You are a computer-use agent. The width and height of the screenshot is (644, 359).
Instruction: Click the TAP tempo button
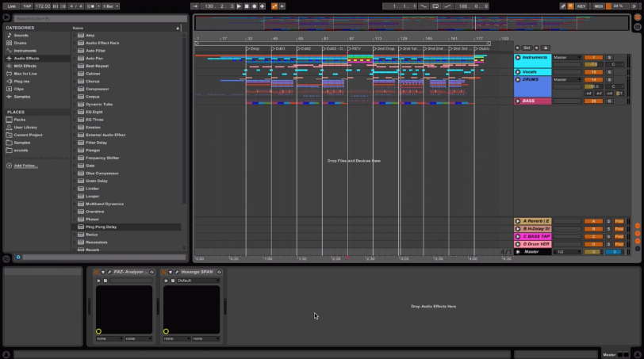tap(27, 6)
